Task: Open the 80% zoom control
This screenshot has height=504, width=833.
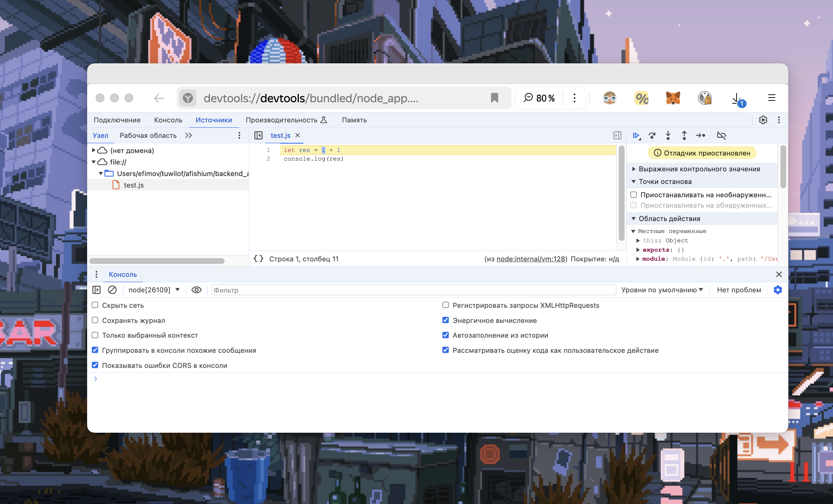Action: click(x=539, y=98)
